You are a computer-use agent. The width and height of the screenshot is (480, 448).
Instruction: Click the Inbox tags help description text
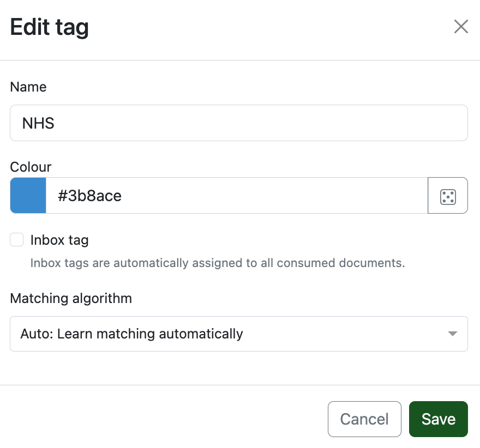coord(217,263)
